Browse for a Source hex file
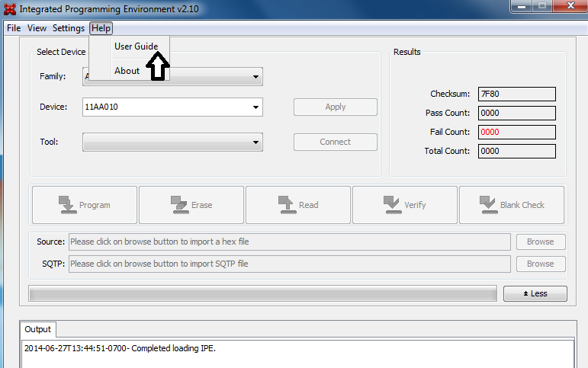 tap(540, 242)
